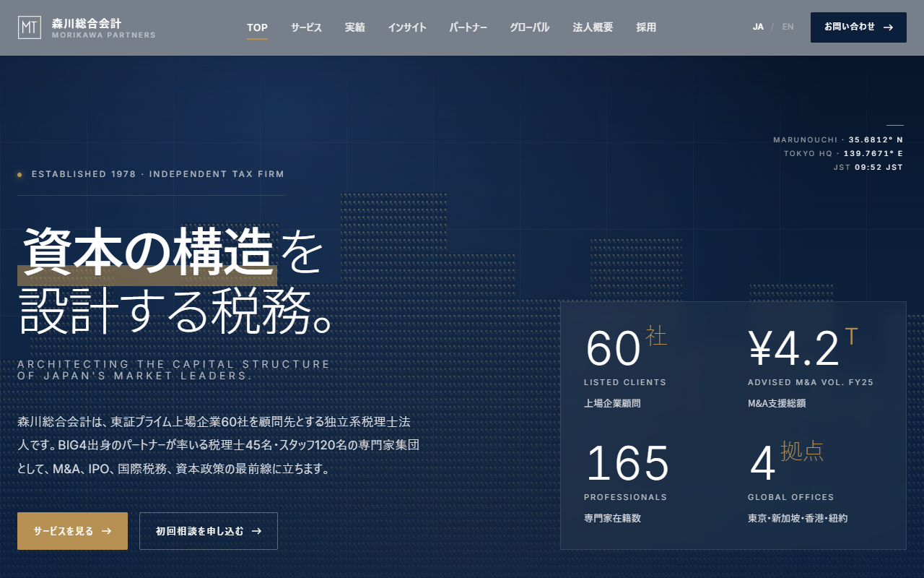Open the TOP navigation item
The height and width of the screenshot is (578, 924).
pos(257,27)
